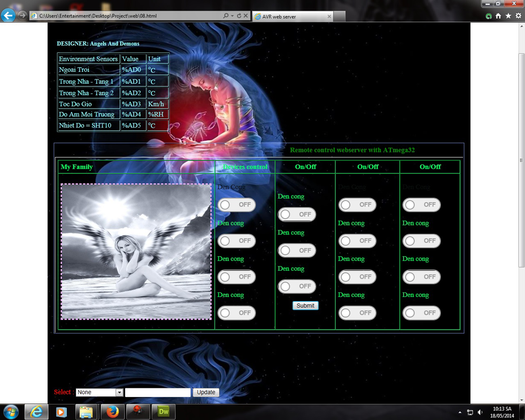Image resolution: width=525 pixels, height=420 pixels.
Task: Click the scrollbar down arrow
Action: click(x=521, y=400)
